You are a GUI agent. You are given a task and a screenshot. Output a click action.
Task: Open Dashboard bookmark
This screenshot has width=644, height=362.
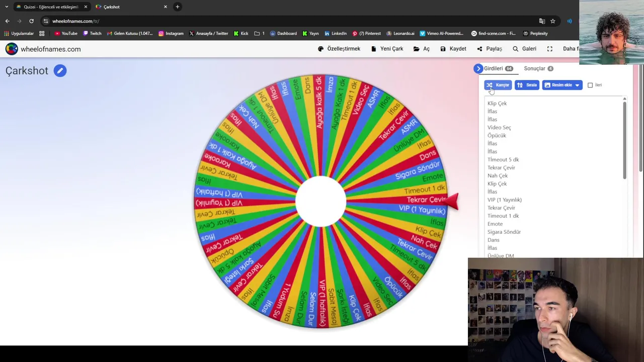(x=283, y=34)
